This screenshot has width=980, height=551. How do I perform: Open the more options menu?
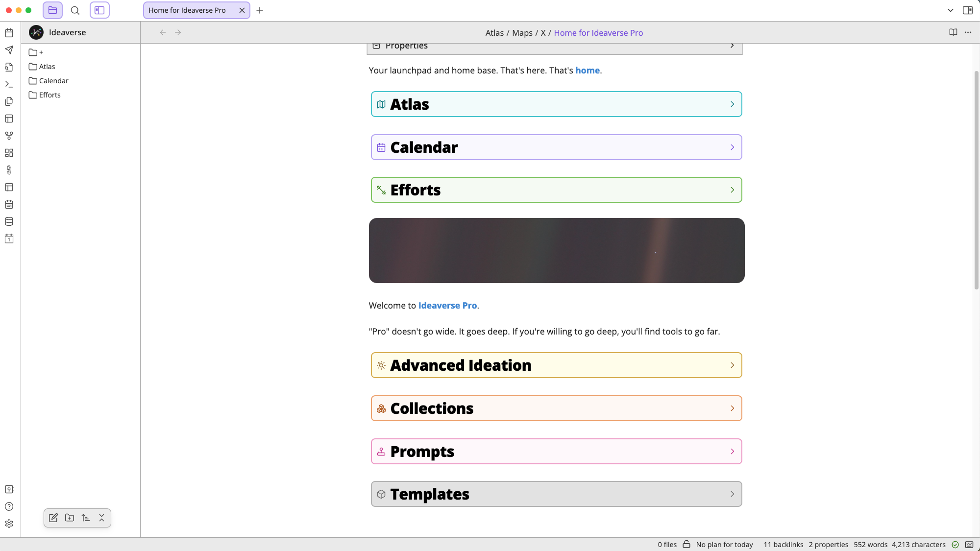pyautogui.click(x=969, y=32)
